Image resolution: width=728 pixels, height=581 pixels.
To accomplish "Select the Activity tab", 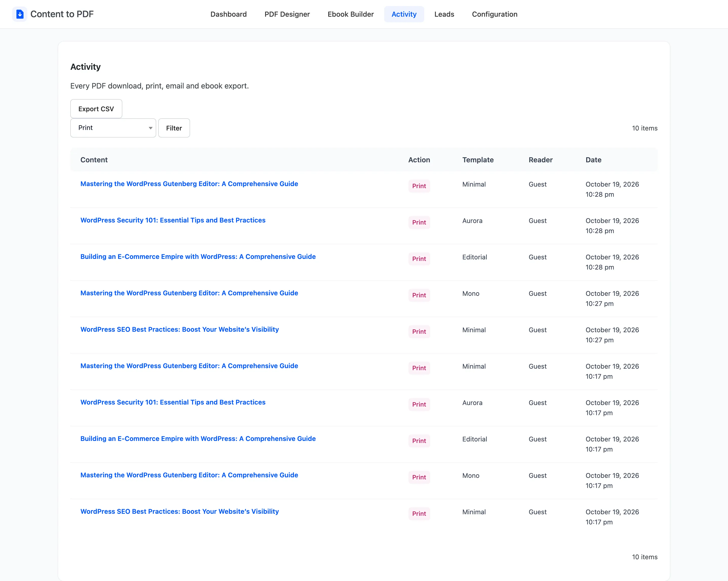I will coord(404,14).
